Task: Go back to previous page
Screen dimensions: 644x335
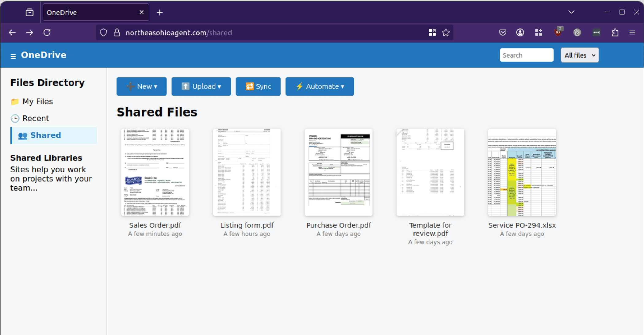Action: pos(12,32)
